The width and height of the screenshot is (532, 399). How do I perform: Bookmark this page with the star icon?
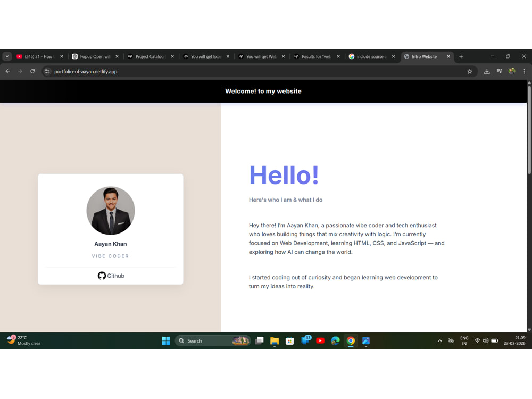point(470,71)
